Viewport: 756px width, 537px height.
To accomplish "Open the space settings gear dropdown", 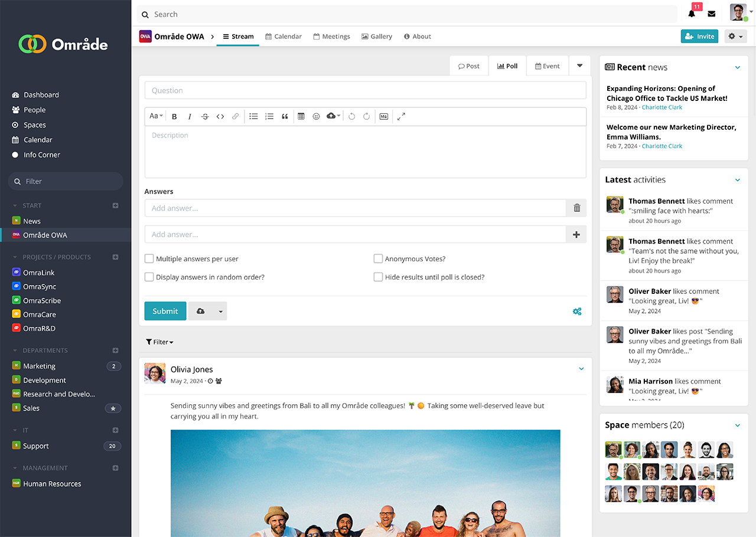I will click(x=735, y=37).
